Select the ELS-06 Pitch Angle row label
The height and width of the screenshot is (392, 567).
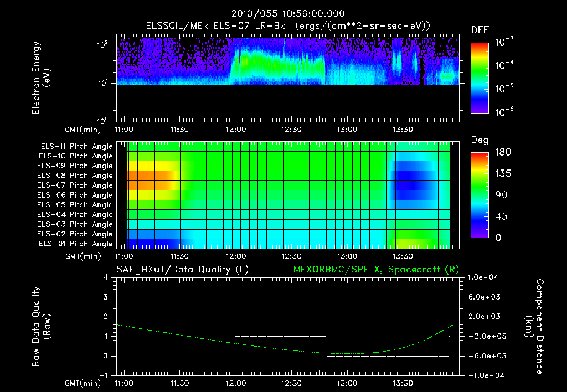pos(75,195)
